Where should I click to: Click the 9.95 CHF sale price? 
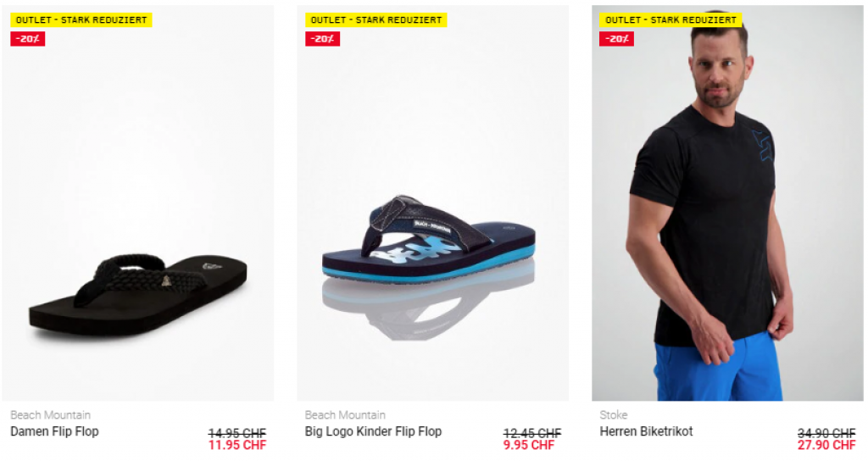[529, 445]
